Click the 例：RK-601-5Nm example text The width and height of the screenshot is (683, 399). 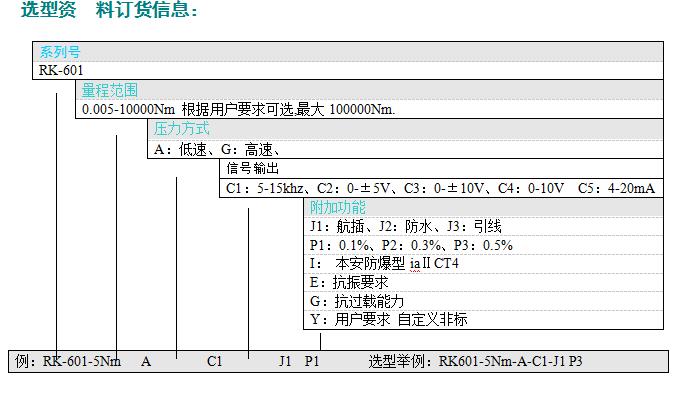(x=68, y=361)
